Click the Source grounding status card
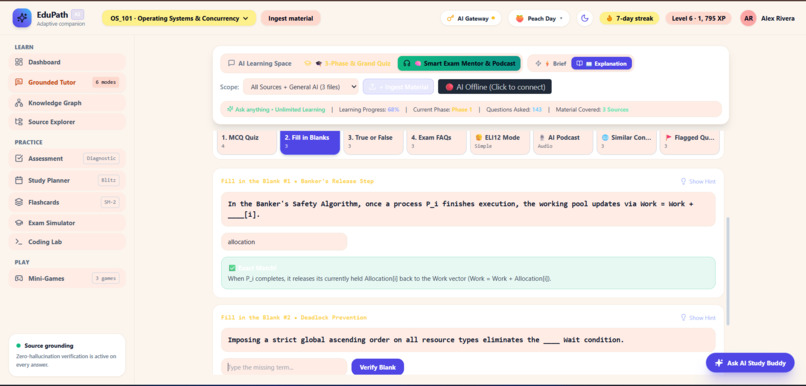 67,355
